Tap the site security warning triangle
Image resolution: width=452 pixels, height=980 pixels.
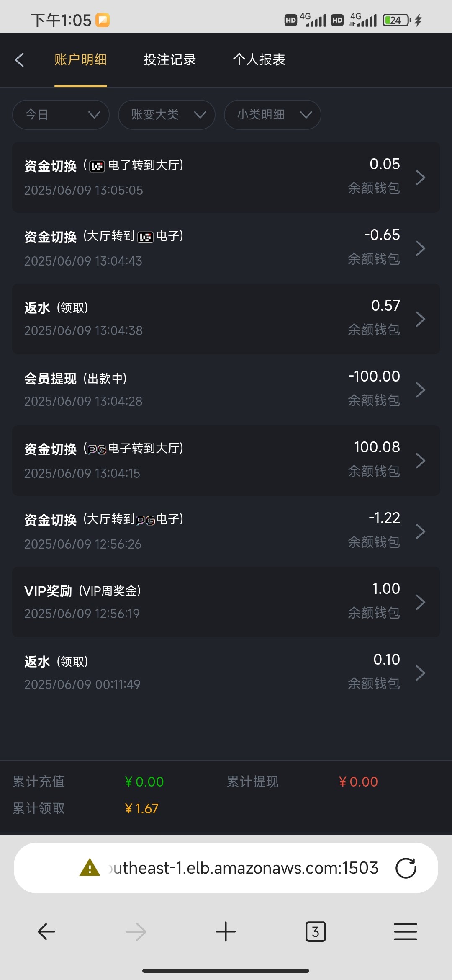90,868
